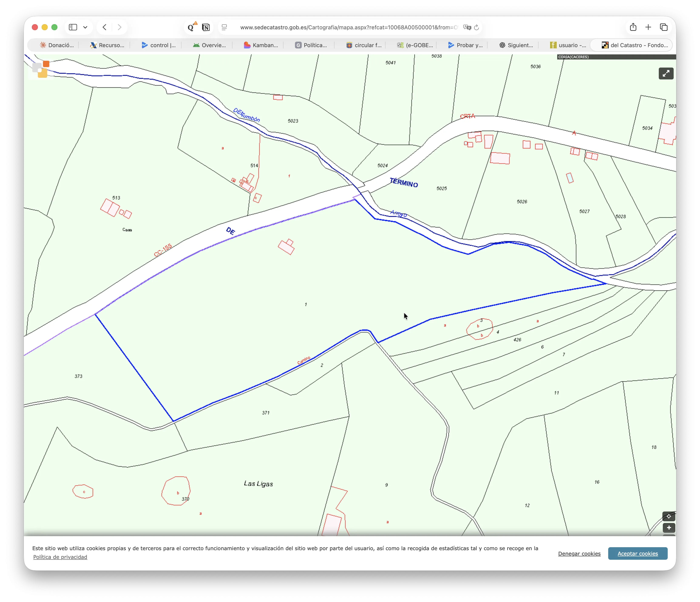Click parcel label 18
This screenshot has width=700, height=602.
click(654, 447)
